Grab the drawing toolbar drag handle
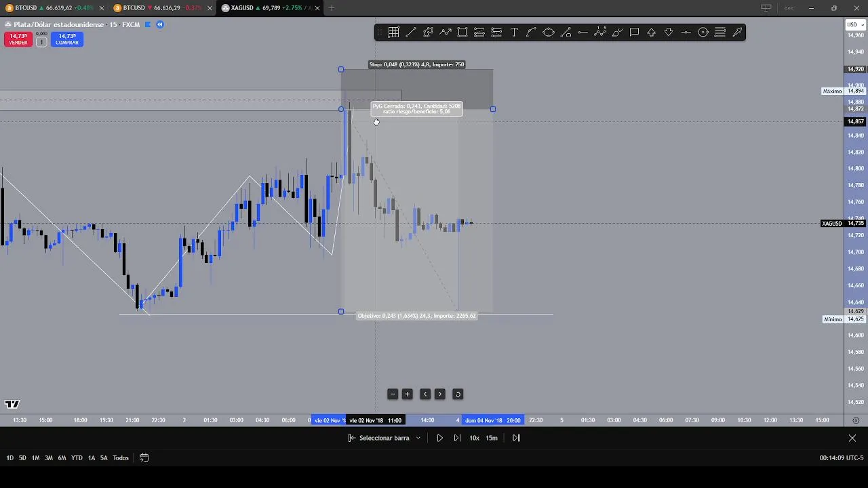The width and height of the screenshot is (868, 488). pyautogui.click(x=380, y=32)
